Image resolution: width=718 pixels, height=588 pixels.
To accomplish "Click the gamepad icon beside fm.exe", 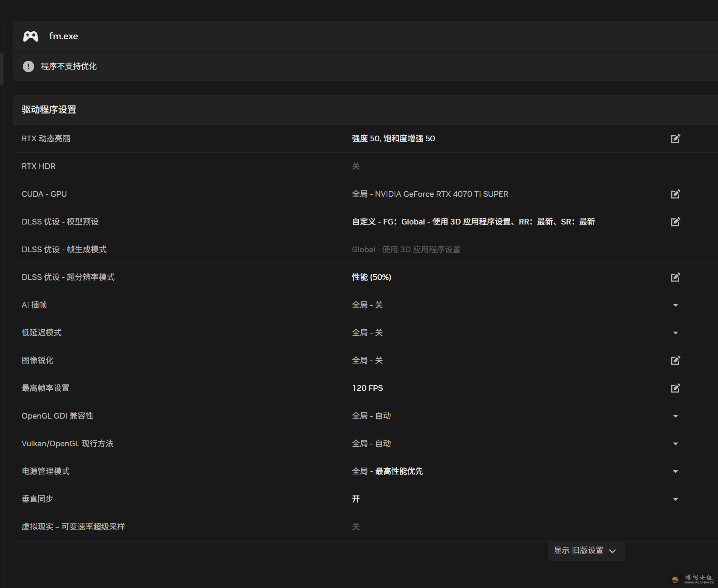I will pyautogui.click(x=31, y=36).
